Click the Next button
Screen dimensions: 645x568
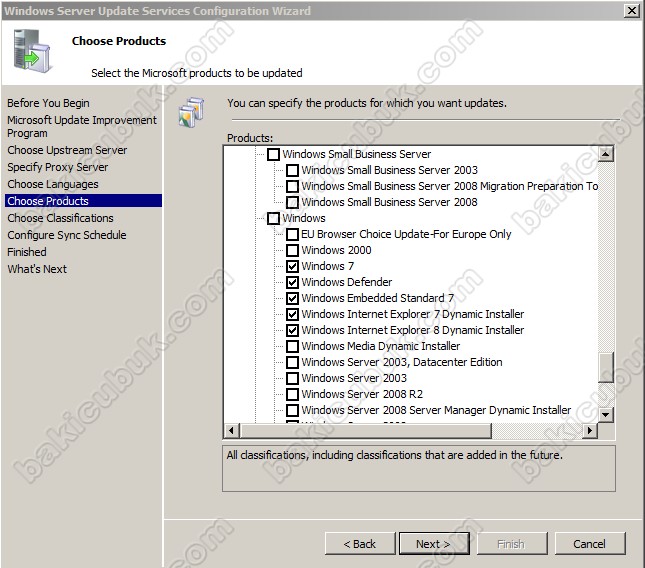[434, 544]
